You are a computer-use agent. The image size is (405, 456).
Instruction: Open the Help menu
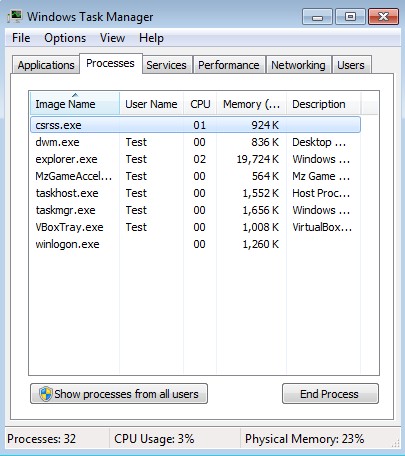[x=151, y=38]
